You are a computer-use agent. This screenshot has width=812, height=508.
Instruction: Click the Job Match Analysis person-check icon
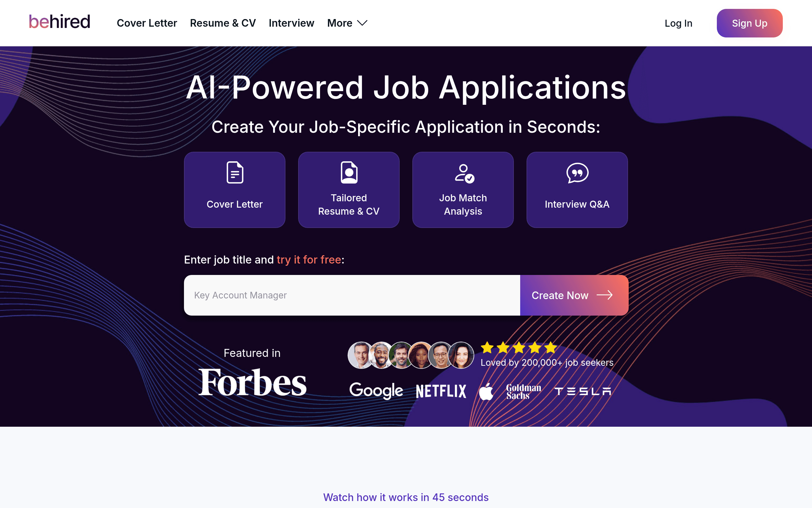pyautogui.click(x=464, y=173)
